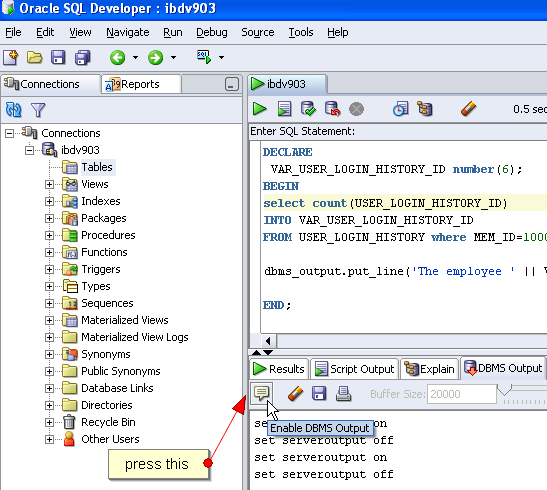Open SQL Worksheet icon in main toolbar
Viewport: 547px width, 490px height.
click(x=204, y=57)
